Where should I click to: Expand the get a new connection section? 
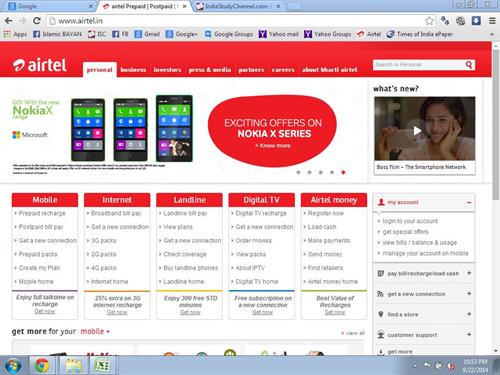469,294
